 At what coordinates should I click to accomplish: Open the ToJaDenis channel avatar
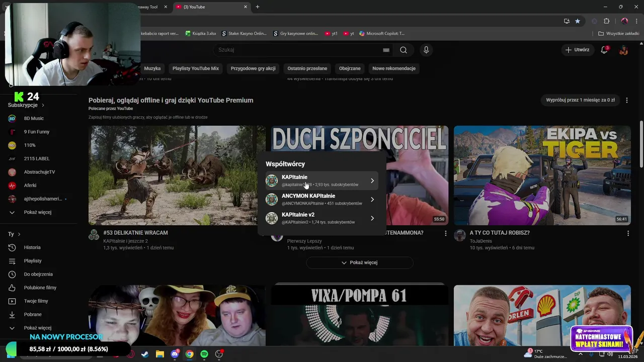tap(460, 235)
